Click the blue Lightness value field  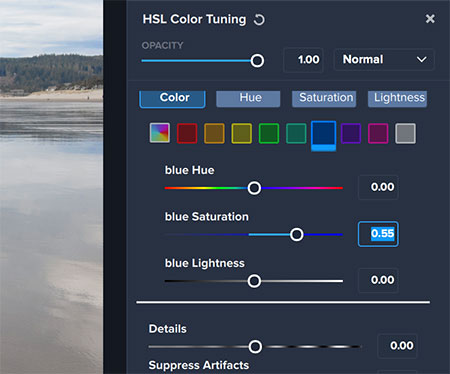378,280
